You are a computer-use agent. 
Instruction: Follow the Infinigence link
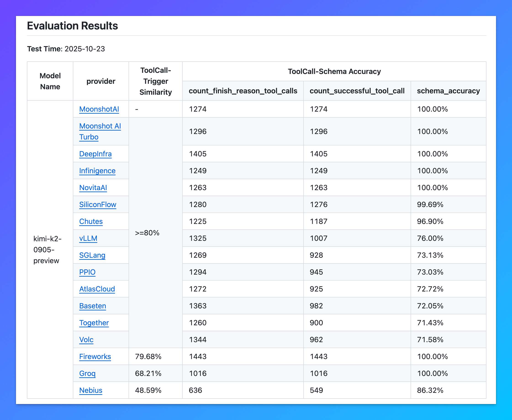[97, 171]
